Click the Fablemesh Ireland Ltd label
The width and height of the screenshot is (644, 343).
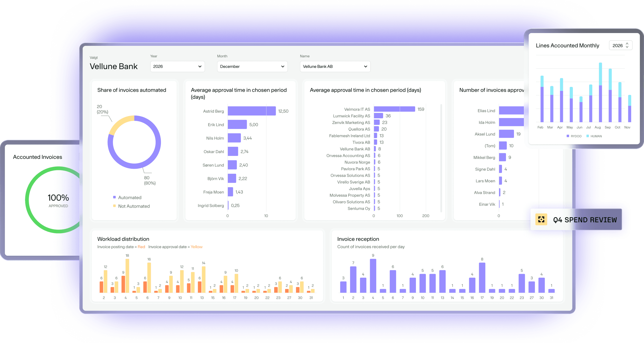click(350, 136)
